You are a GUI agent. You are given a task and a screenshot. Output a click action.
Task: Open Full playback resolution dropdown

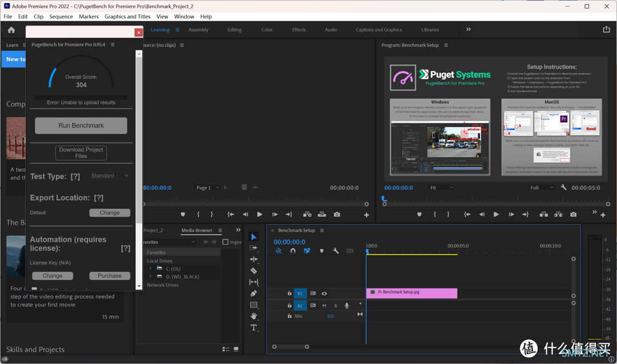coord(542,187)
